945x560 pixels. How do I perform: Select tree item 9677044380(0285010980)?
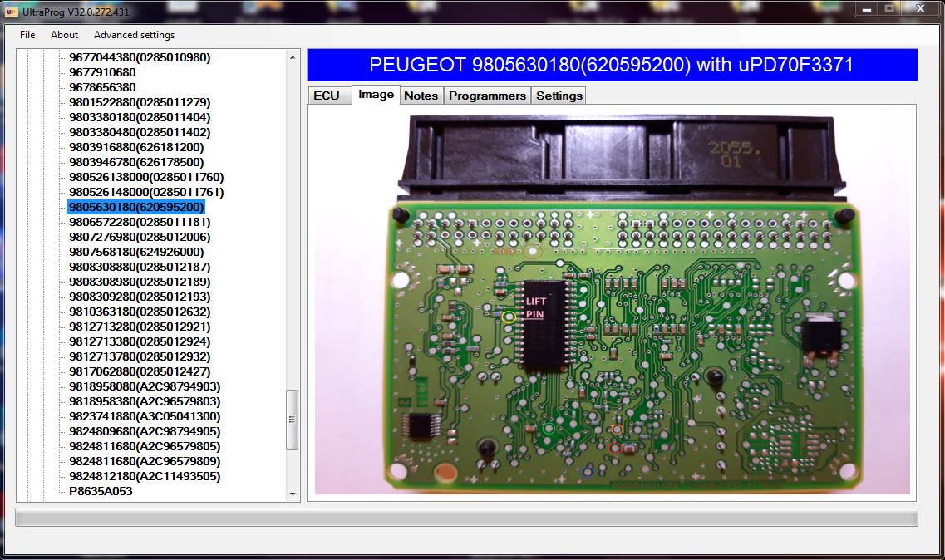pos(140,57)
